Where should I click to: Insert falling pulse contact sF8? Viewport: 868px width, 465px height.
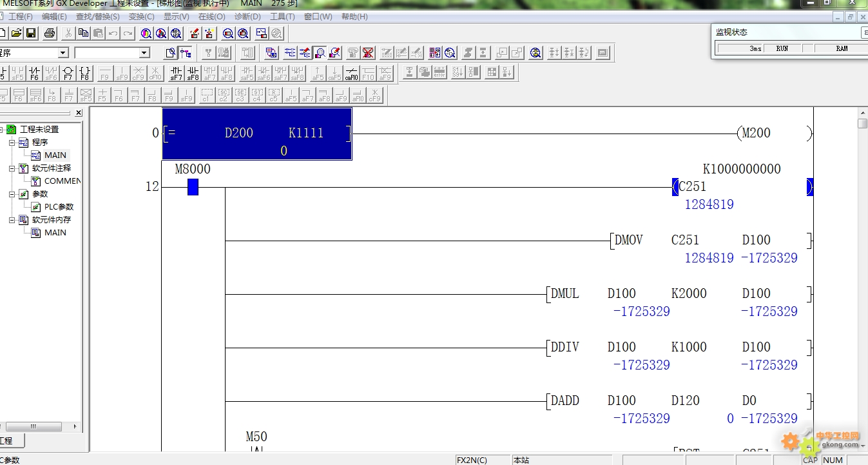pos(192,74)
